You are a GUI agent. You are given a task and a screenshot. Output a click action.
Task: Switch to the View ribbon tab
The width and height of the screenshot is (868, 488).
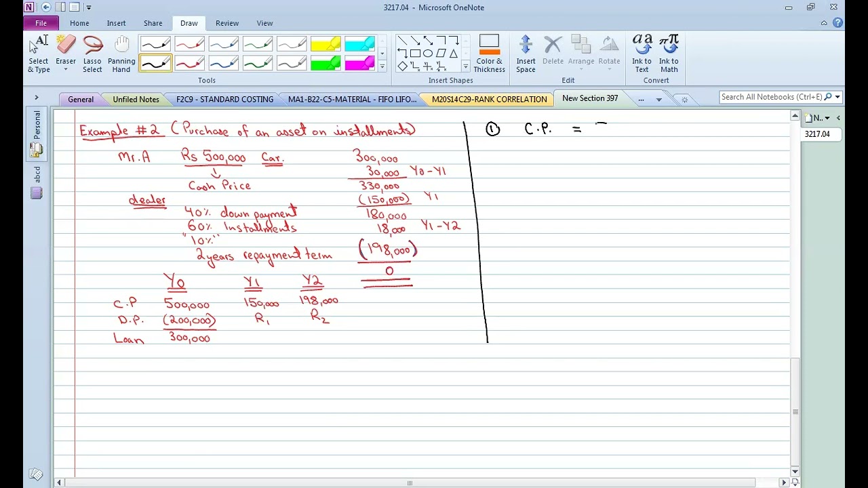264,23
